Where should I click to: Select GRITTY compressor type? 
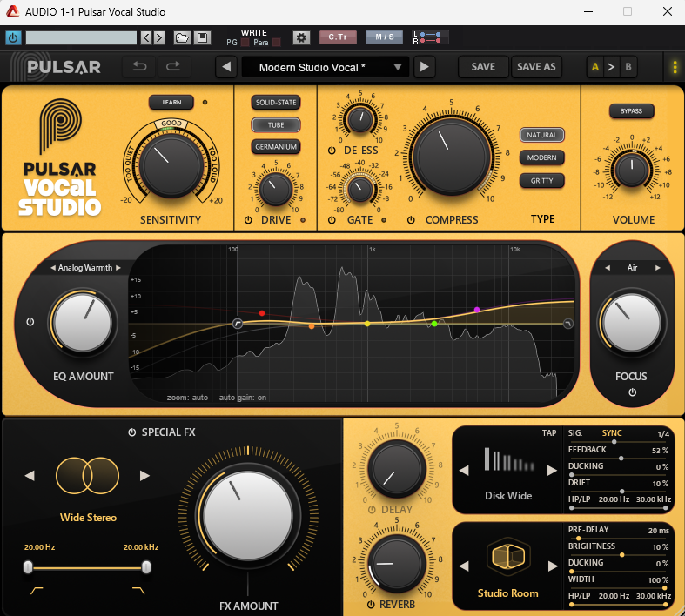click(541, 180)
